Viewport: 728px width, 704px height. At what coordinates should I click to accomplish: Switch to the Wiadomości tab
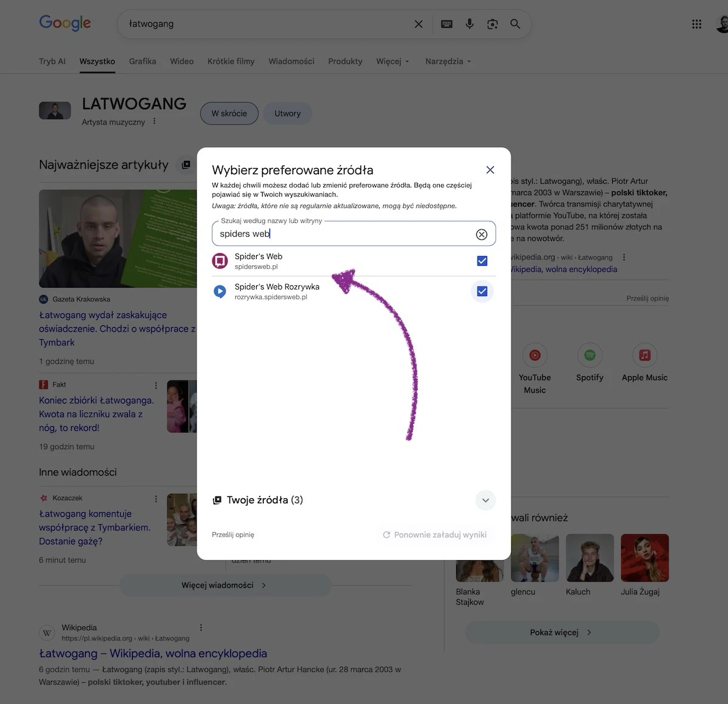pyautogui.click(x=291, y=61)
